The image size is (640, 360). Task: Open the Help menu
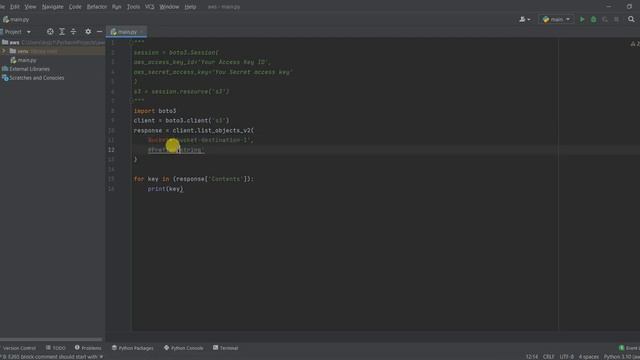(x=190, y=7)
